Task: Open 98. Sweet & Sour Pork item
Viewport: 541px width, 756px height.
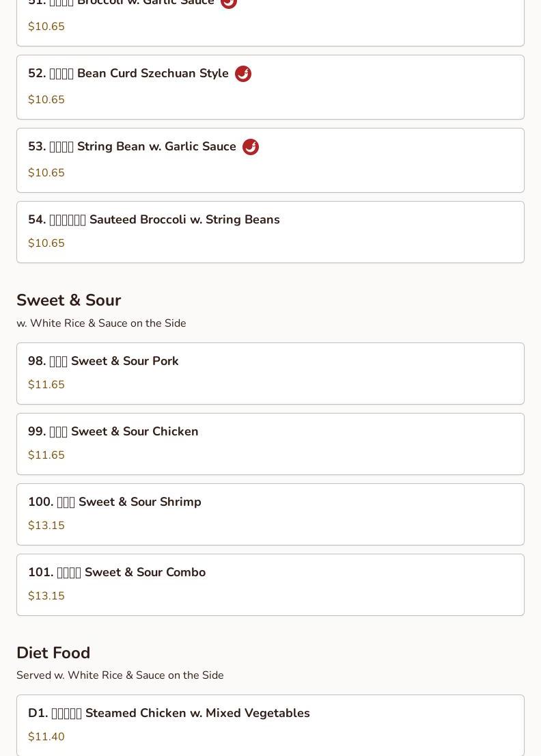Action: click(270, 374)
